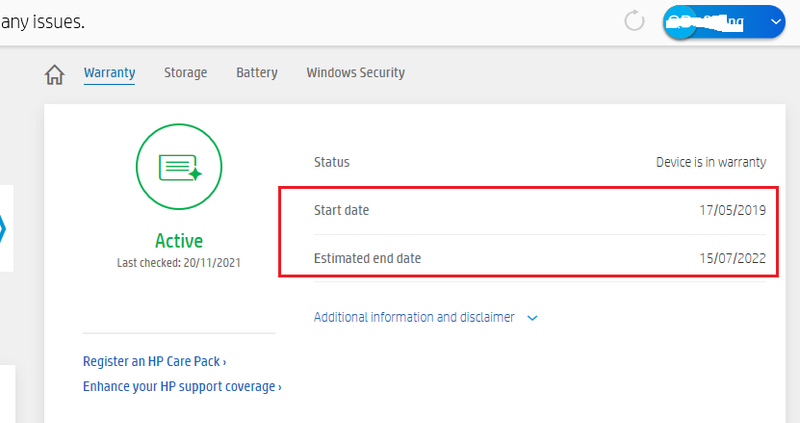This screenshot has width=800, height=423.
Task: Open the account dropdown chevron
Action: click(x=776, y=22)
